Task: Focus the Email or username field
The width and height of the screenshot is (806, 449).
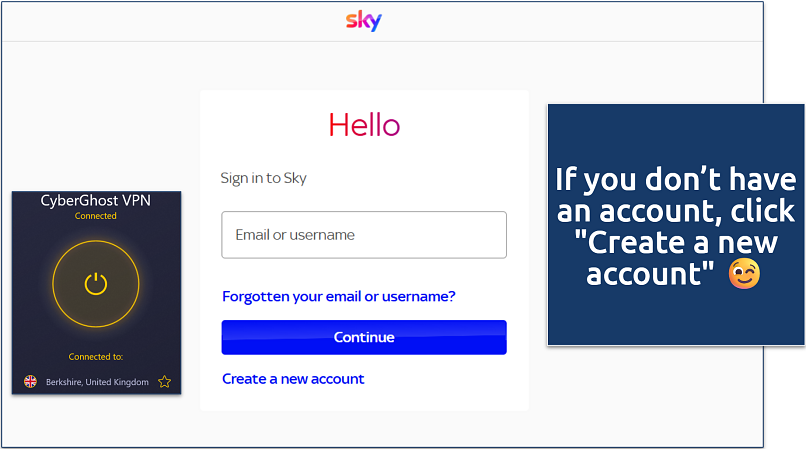Action: [x=364, y=235]
